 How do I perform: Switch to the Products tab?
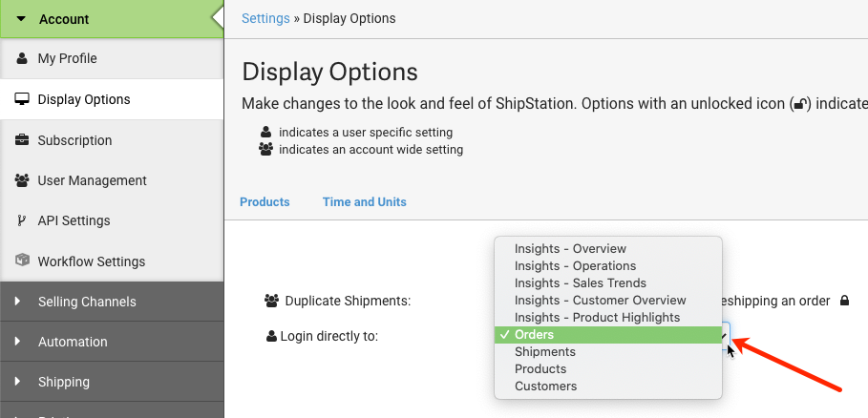(265, 201)
